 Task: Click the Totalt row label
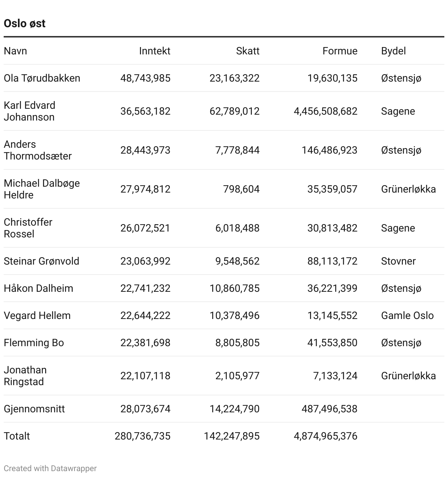[17, 436]
